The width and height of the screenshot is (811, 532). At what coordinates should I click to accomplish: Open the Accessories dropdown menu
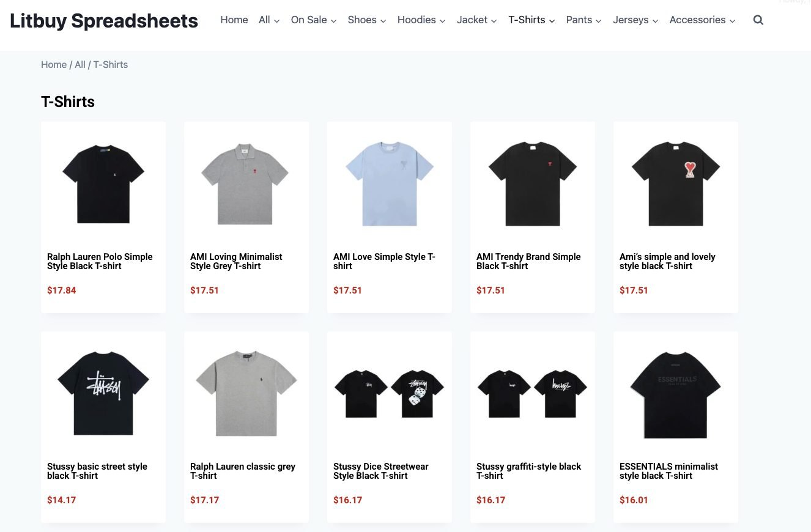click(702, 20)
